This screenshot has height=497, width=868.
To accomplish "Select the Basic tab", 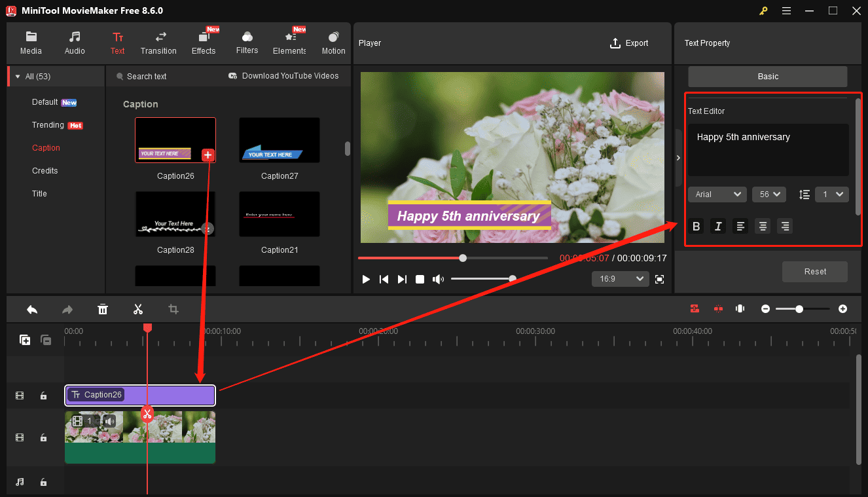I will point(768,77).
